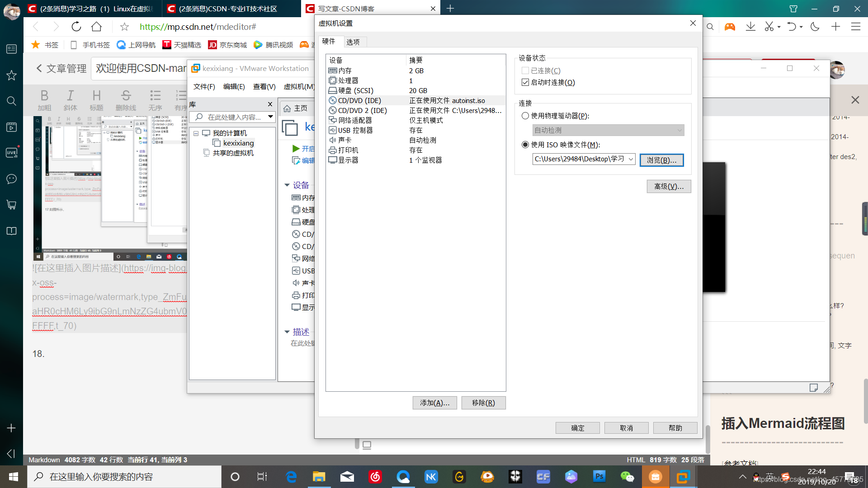Click the 确定 button
This screenshot has height=488, width=868.
(577, 428)
